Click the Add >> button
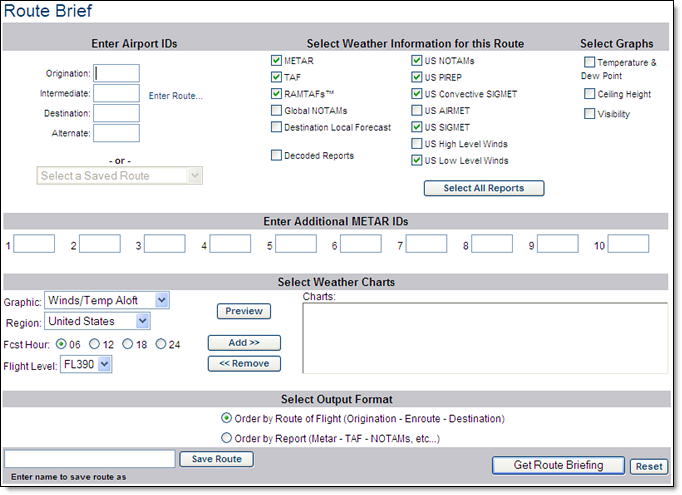Viewport: 682px width, 495px height. click(x=244, y=343)
